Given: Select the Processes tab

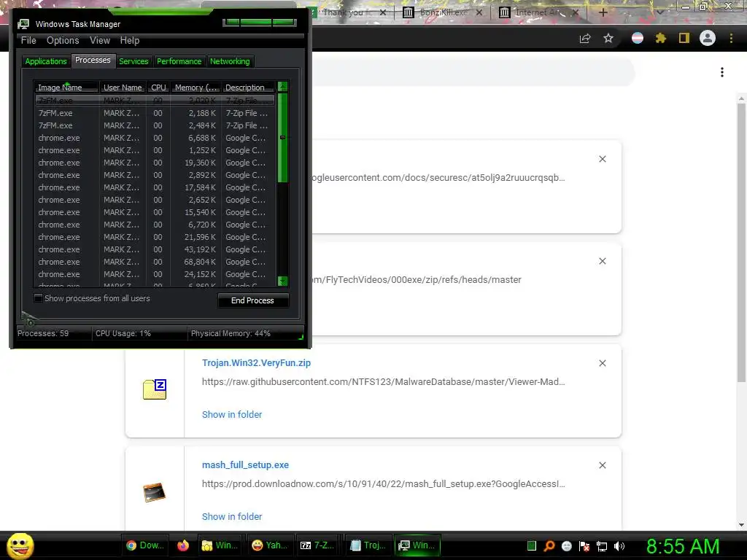Looking at the screenshot, I should click(x=93, y=61).
